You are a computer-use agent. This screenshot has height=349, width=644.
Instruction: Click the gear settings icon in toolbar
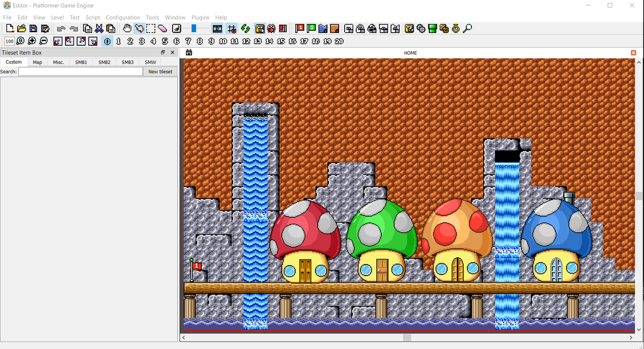tap(421, 29)
